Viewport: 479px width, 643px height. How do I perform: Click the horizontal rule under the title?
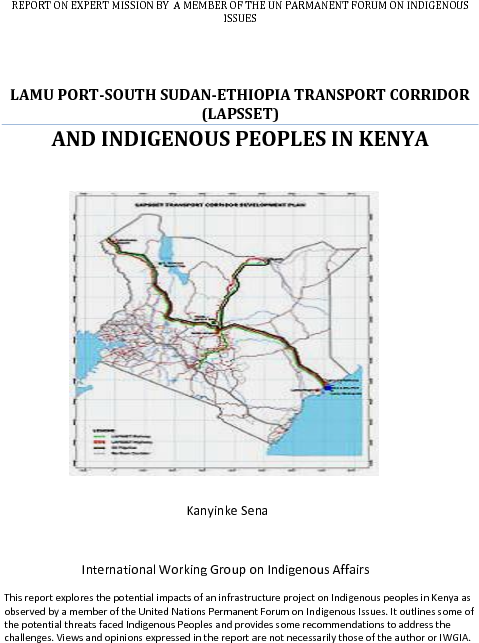240,124
